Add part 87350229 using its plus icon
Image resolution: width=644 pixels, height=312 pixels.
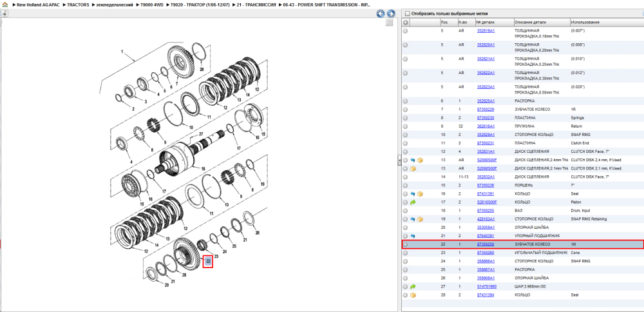click(405, 110)
